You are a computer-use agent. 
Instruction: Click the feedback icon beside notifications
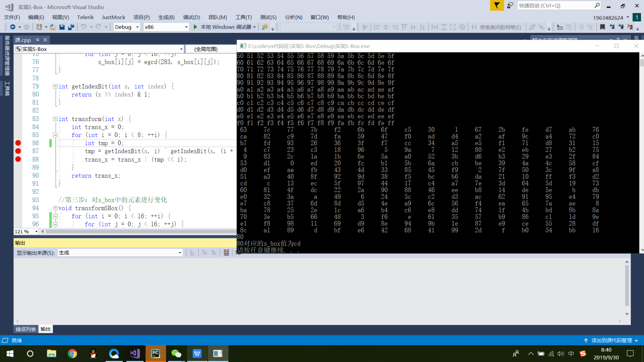510,5
